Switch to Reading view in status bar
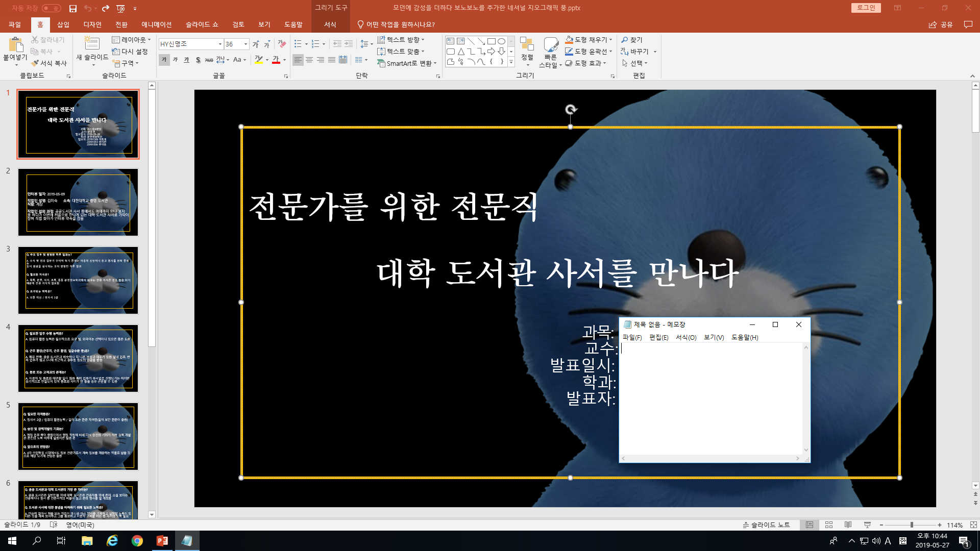This screenshot has height=551, width=980. click(x=848, y=524)
